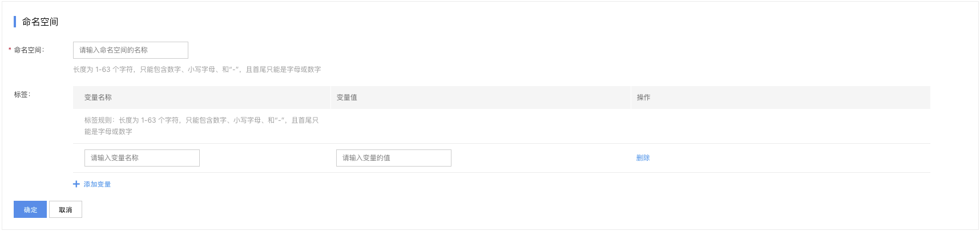This screenshot has width=980, height=231.
Task: Focus the 请输入命名空间的名称 input
Action: (131, 50)
